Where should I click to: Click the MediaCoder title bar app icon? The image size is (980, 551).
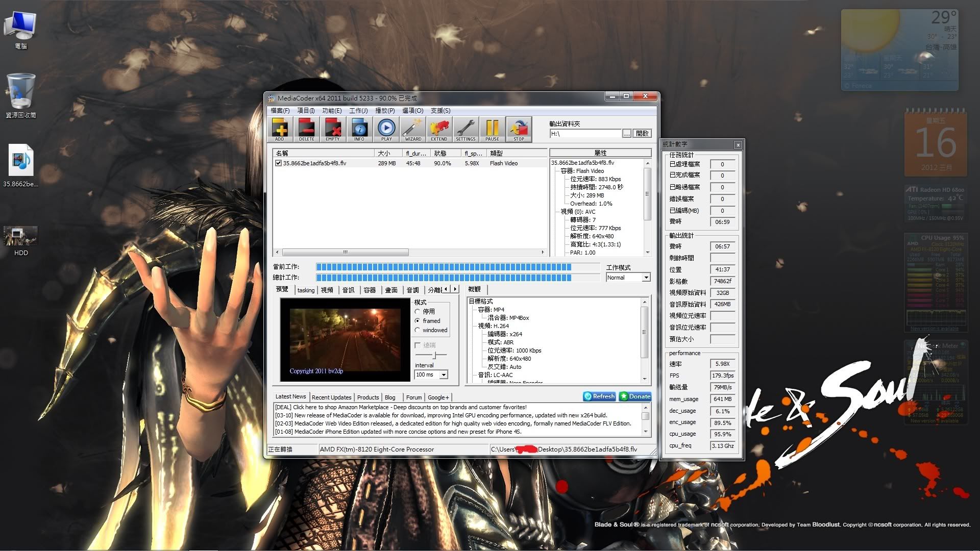(x=271, y=98)
